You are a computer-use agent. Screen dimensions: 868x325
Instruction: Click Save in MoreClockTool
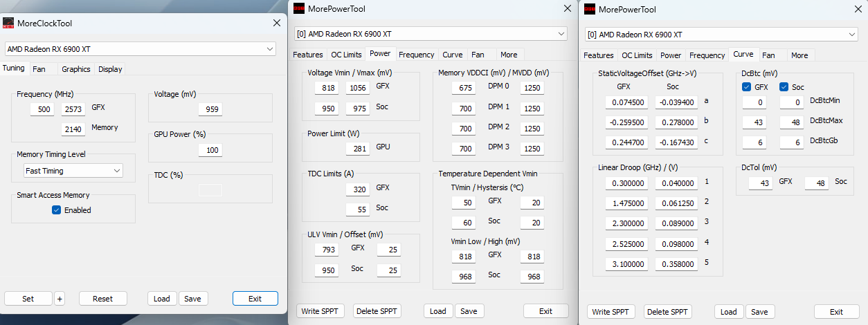tap(192, 299)
